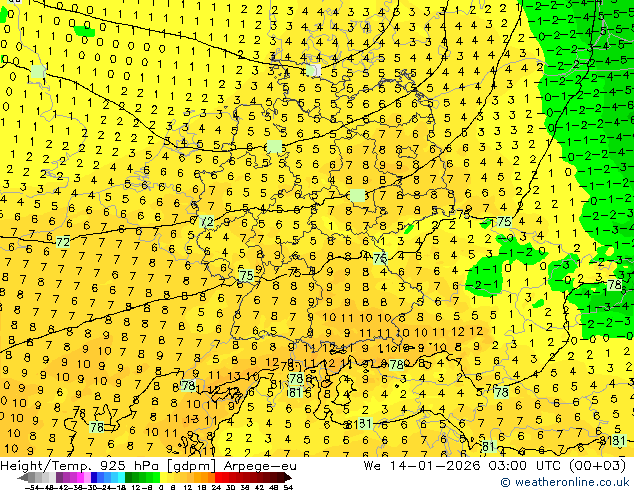Screen dimensions: 634x490
Task: Click the grey arrow at the legend's left end
Action: (23, 478)
